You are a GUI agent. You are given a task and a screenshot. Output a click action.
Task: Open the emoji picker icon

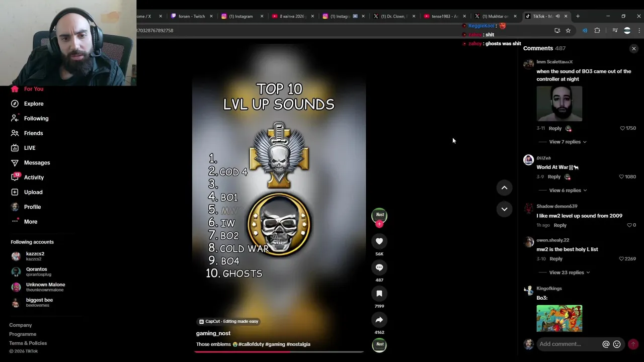(x=617, y=344)
